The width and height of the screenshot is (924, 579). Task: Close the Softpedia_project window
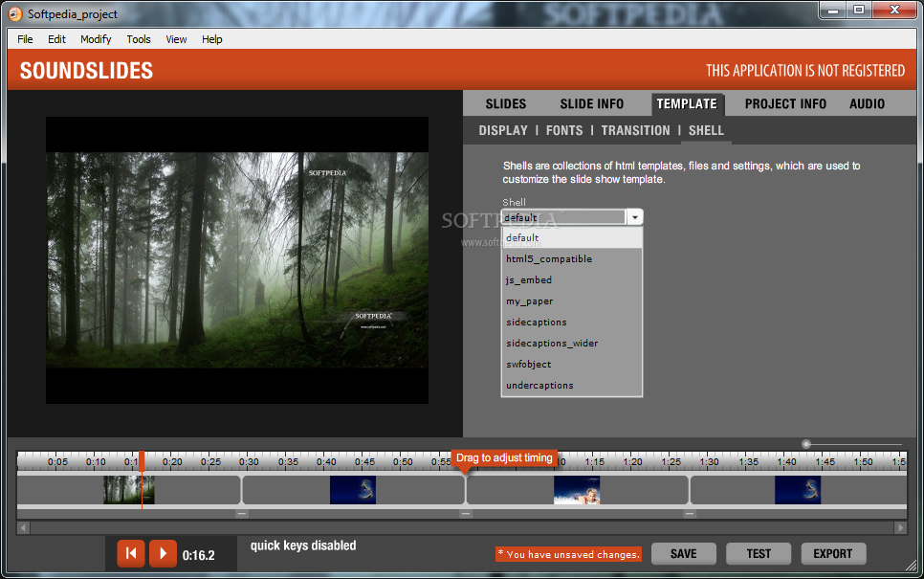(894, 10)
